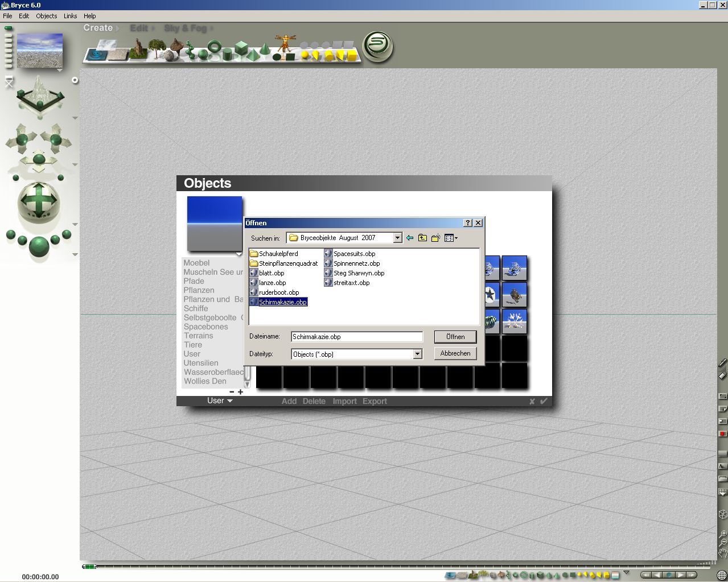Click Export in the Objects library
Viewport: 728px width, 582px height.
click(375, 401)
